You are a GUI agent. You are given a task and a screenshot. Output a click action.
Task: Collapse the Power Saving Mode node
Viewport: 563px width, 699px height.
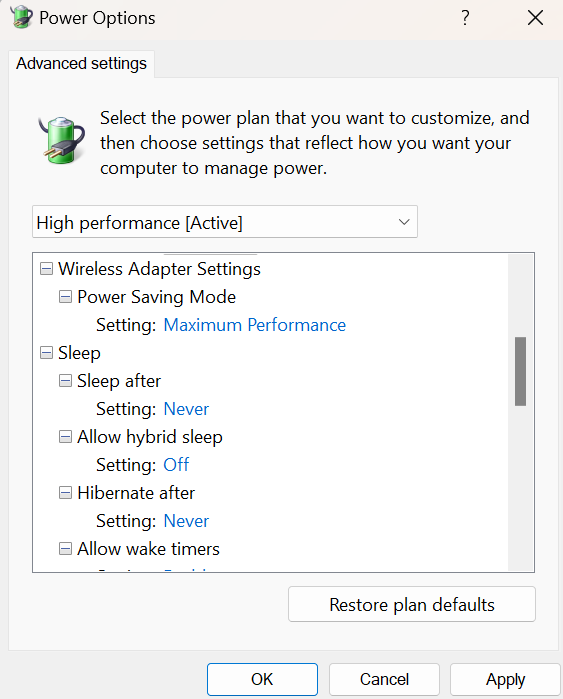coord(65,297)
